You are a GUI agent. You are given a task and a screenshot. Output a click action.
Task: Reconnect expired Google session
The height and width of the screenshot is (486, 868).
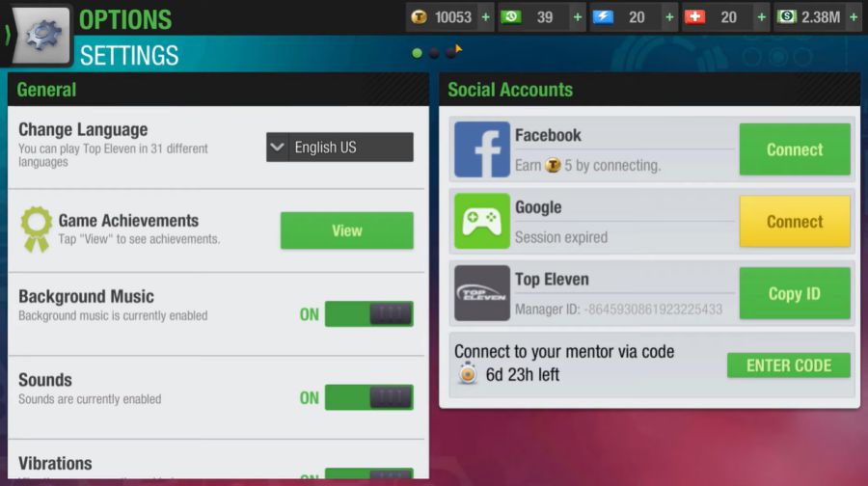pyautogui.click(x=795, y=222)
